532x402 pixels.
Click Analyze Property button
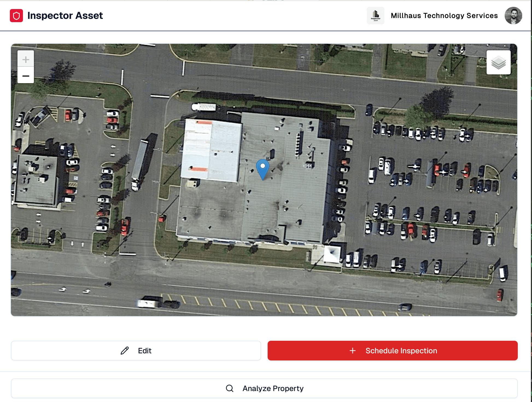264,388
